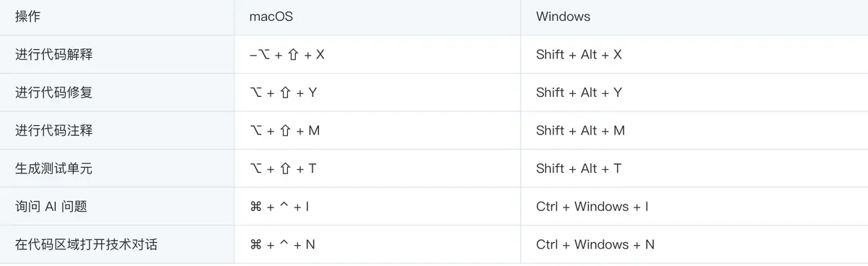
Task: Select the 生成测试单元 row label
Action: [x=54, y=168]
